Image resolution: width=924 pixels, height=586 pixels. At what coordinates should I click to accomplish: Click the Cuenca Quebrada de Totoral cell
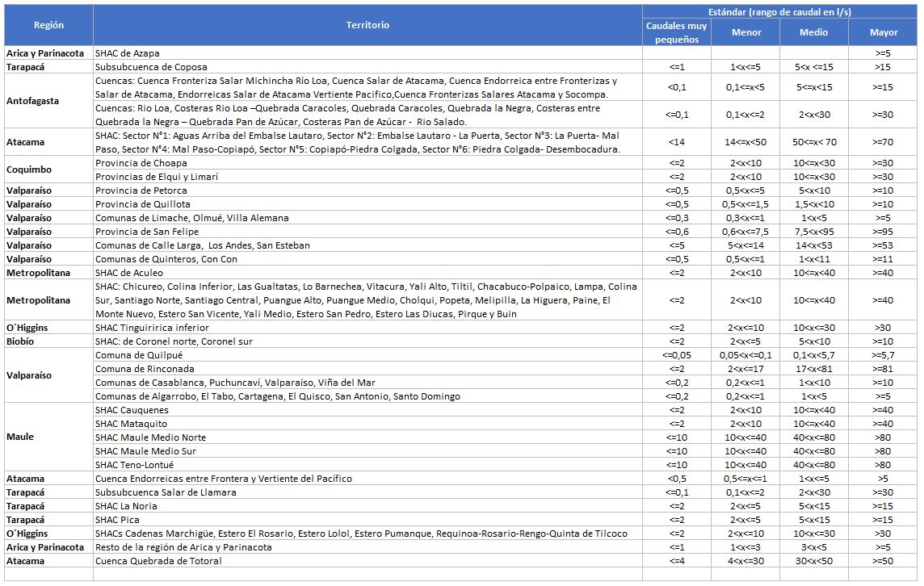pyautogui.click(x=157, y=561)
